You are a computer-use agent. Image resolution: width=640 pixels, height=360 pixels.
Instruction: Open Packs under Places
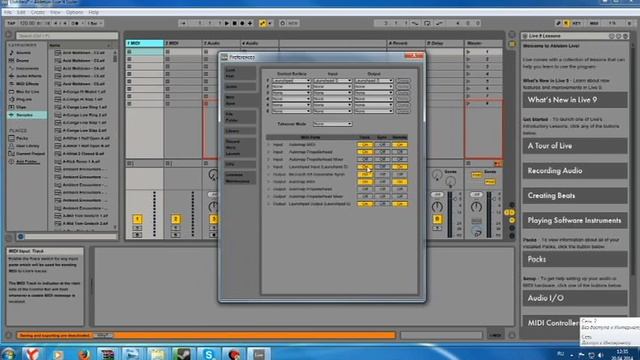[22, 138]
